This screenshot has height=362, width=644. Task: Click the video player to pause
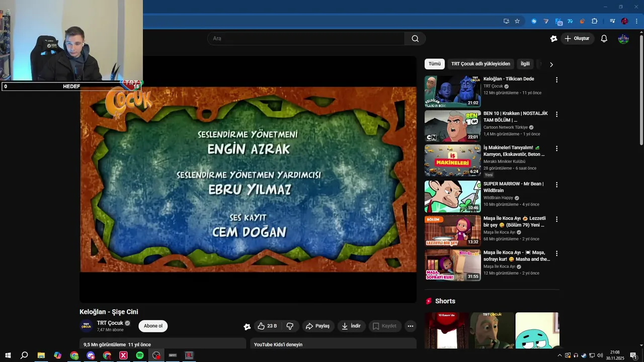coord(248,179)
